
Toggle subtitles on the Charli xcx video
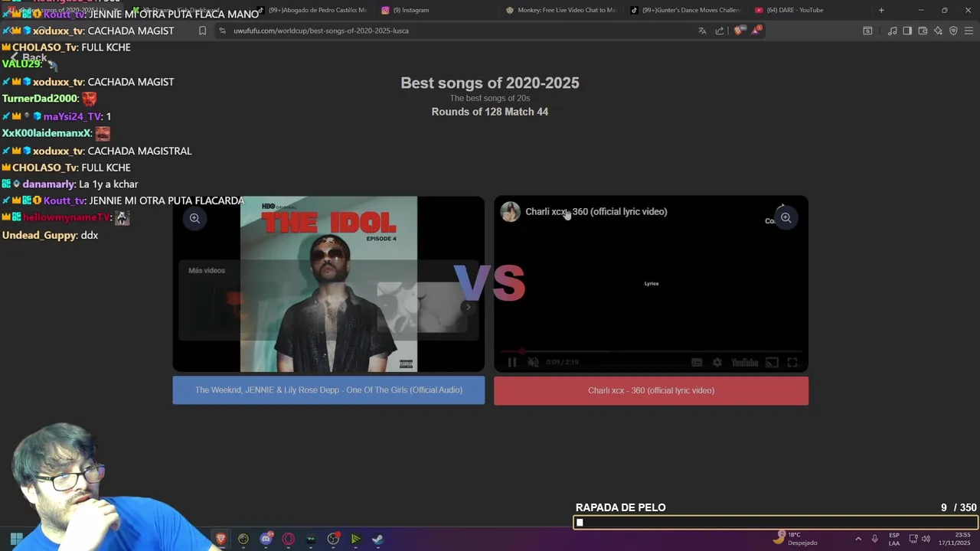pos(697,363)
